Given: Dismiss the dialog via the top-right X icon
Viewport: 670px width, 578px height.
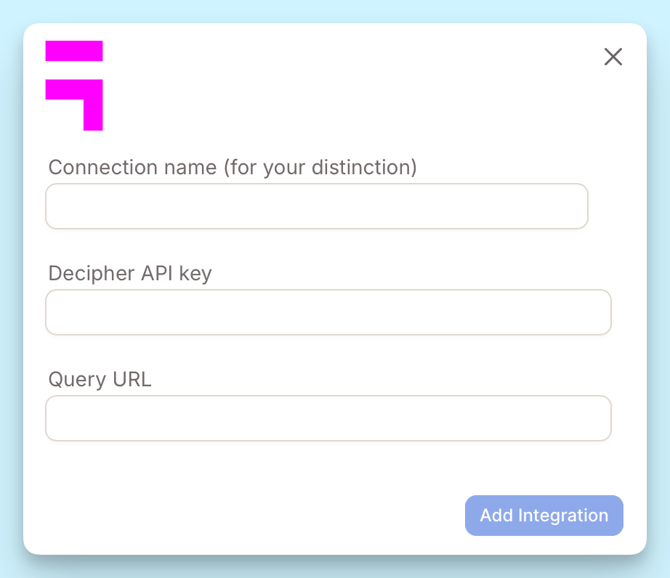Looking at the screenshot, I should (613, 57).
